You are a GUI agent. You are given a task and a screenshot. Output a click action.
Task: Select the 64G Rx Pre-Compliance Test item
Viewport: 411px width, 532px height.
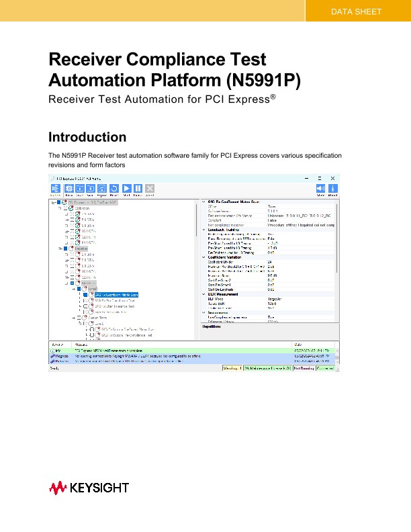pos(115,301)
